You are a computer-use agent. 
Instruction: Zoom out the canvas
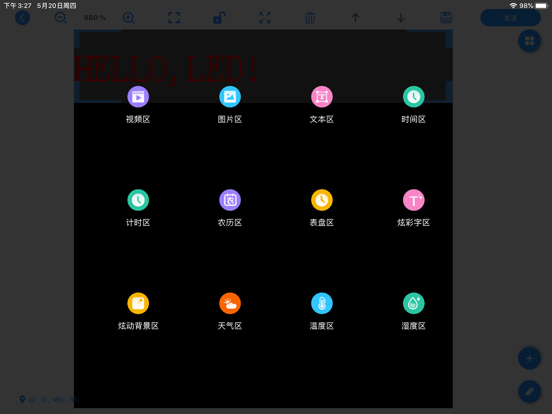click(x=61, y=18)
